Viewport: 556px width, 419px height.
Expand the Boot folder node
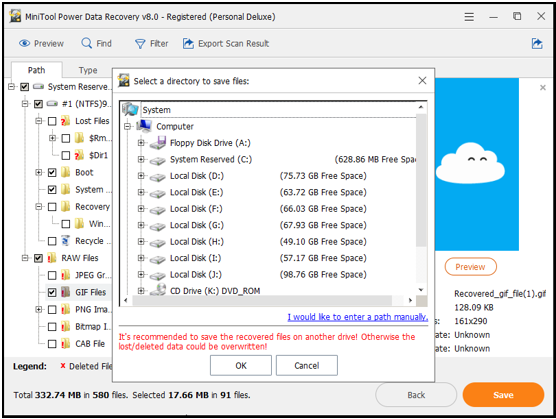pyautogui.click(x=38, y=172)
